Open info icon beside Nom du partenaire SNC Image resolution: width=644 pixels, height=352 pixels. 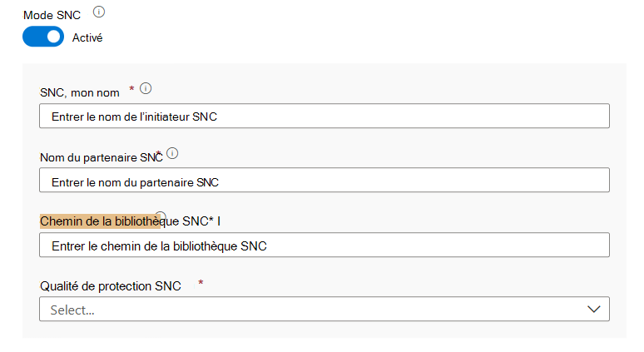(x=173, y=153)
